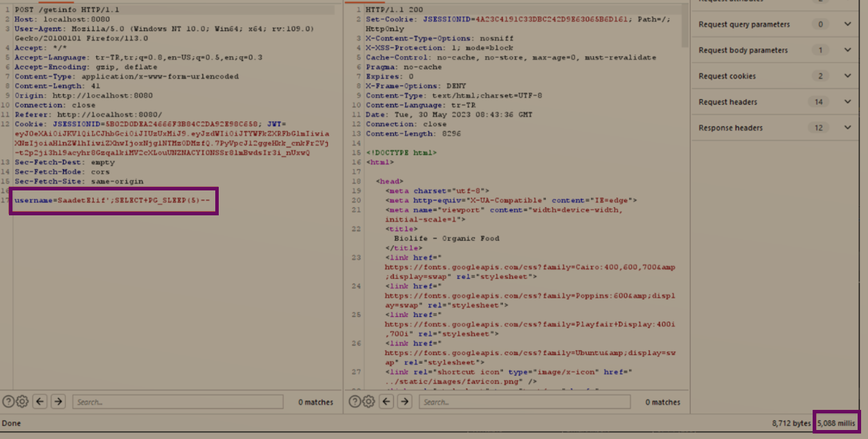Click the 8,712 bytes size indicator
868x439 pixels.
point(793,422)
